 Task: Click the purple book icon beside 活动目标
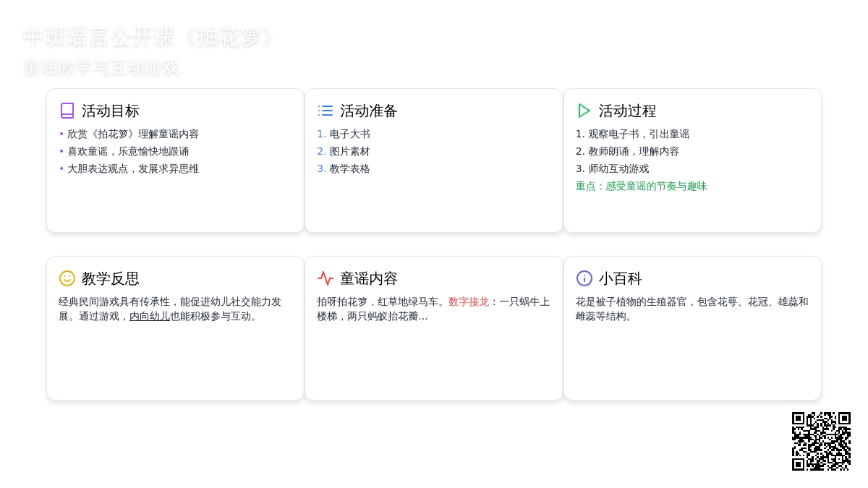67,111
